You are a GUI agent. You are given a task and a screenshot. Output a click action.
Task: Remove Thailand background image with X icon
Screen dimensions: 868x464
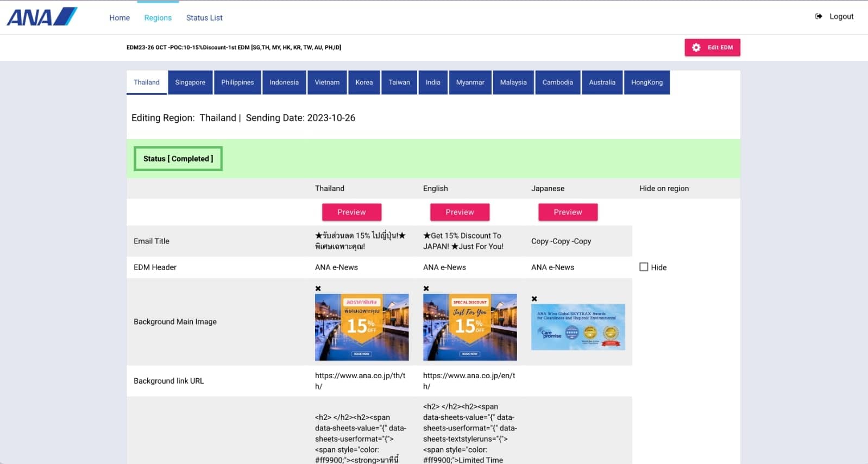(318, 289)
